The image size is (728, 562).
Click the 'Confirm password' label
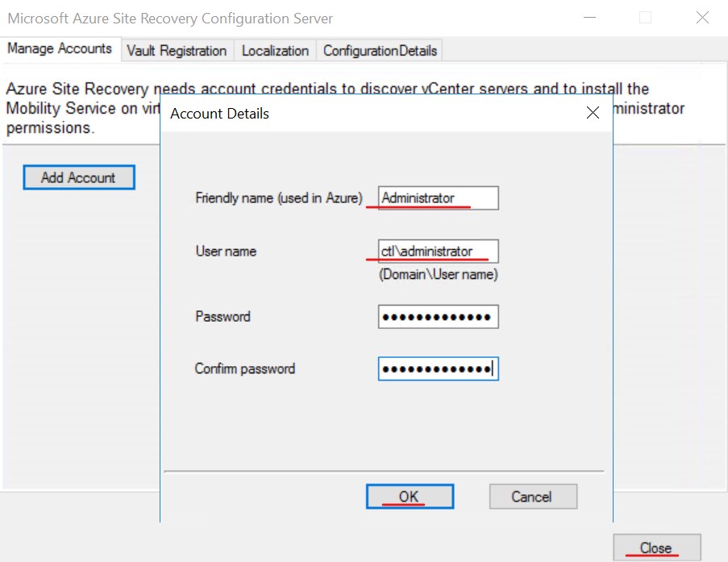244,368
